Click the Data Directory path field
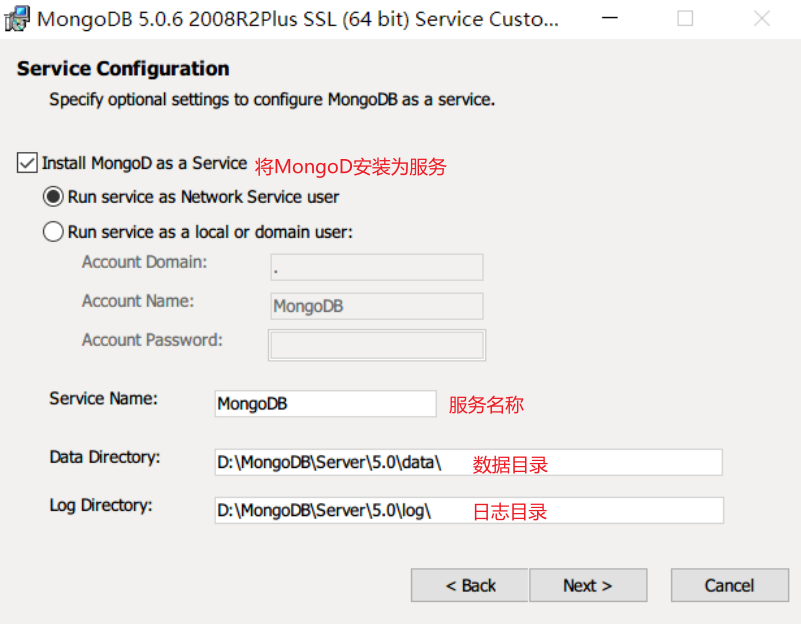This screenshot has height=624, width=801. tap(468, 462)
